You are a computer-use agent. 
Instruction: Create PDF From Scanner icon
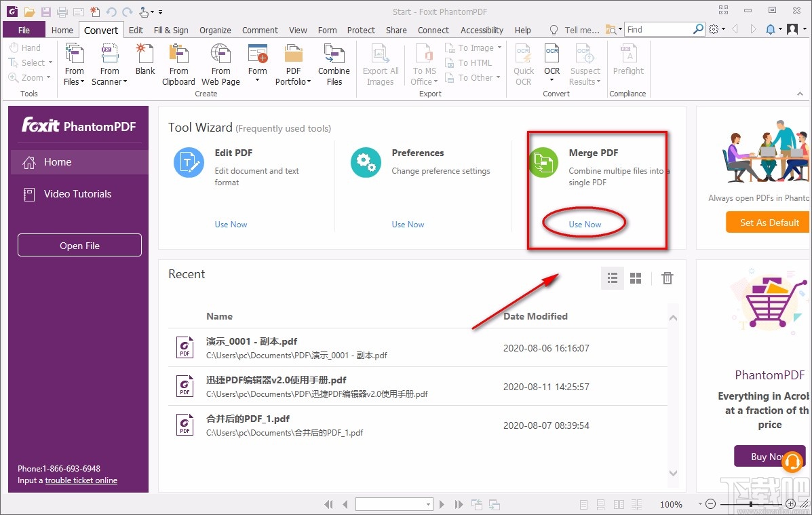tap(109, 54)
